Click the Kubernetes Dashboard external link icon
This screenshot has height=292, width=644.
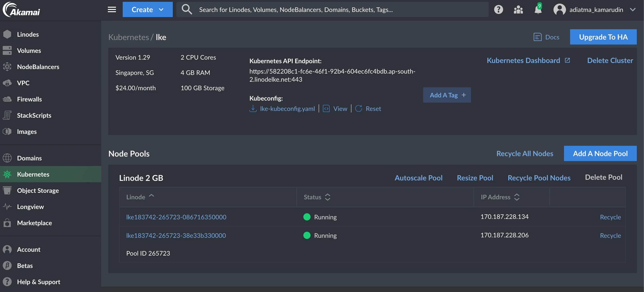567,60
